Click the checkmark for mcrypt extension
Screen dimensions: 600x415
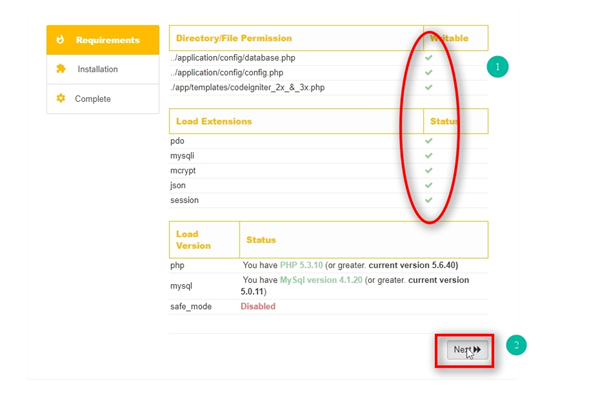click(429, 170)
